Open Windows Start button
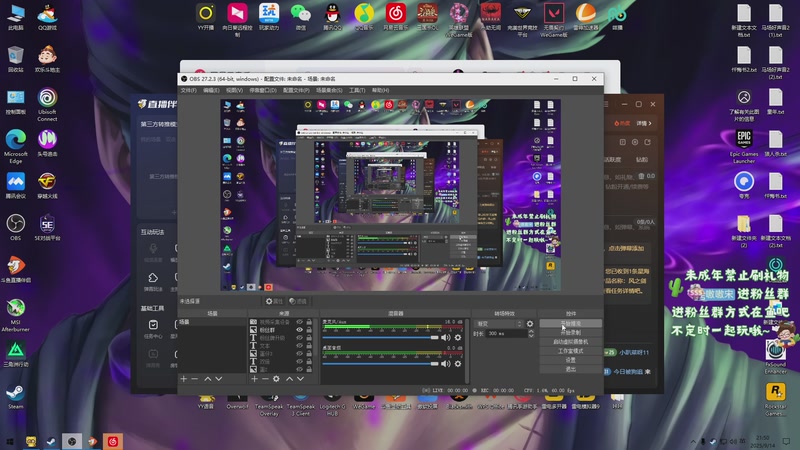This screenshot has width=800, height=450. tap(9, 441)
